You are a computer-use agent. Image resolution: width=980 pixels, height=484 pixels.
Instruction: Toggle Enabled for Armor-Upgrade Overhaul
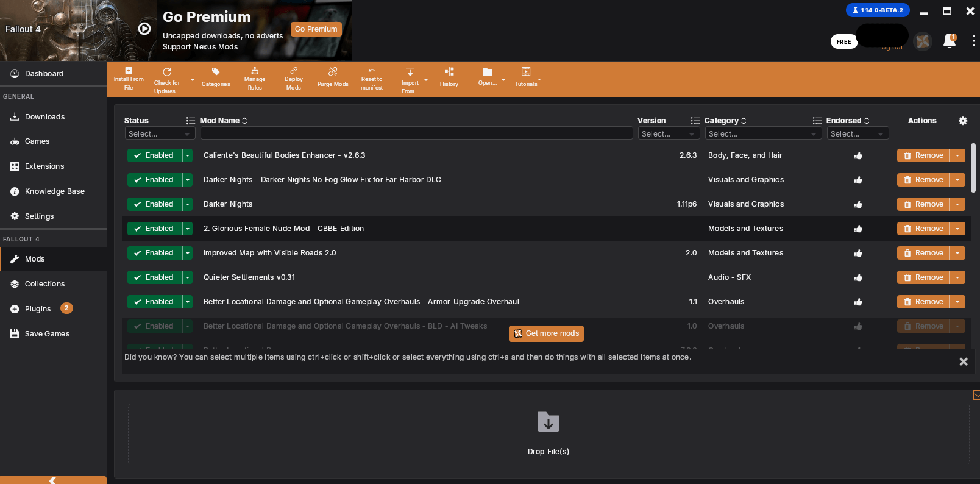155,302
